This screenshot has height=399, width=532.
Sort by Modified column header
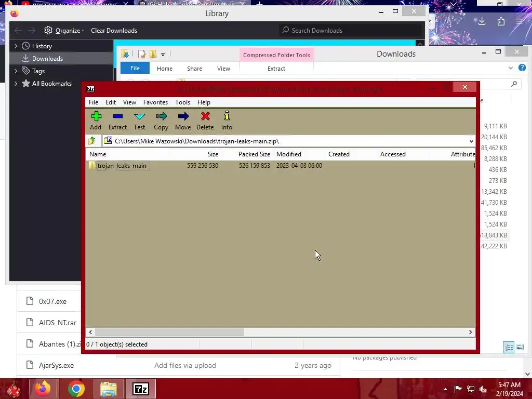[289, 154]
